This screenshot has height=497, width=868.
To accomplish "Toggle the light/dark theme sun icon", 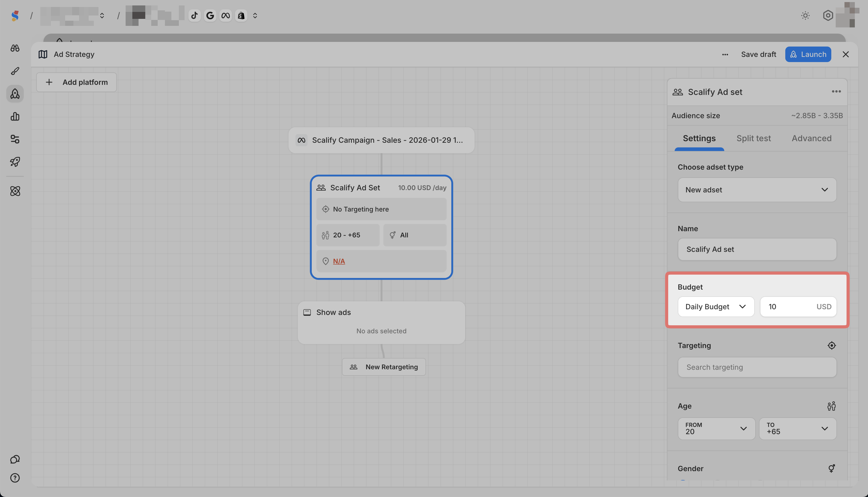I will (x=805, y=15).
